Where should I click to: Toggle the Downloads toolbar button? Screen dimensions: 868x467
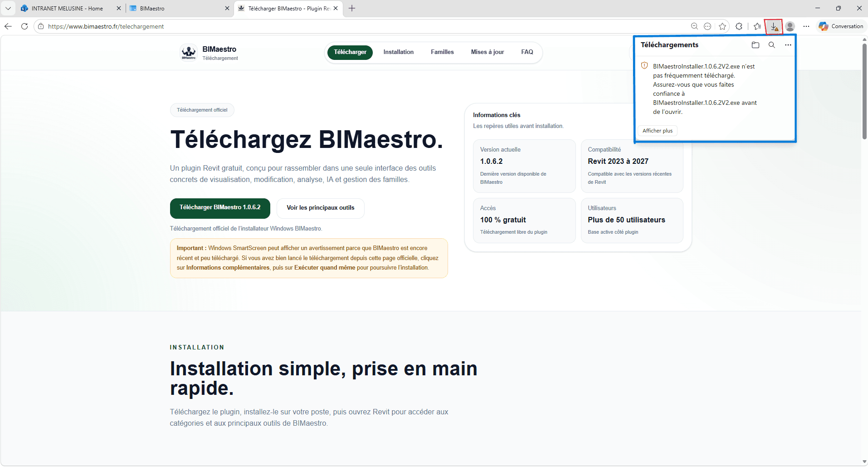774,27
